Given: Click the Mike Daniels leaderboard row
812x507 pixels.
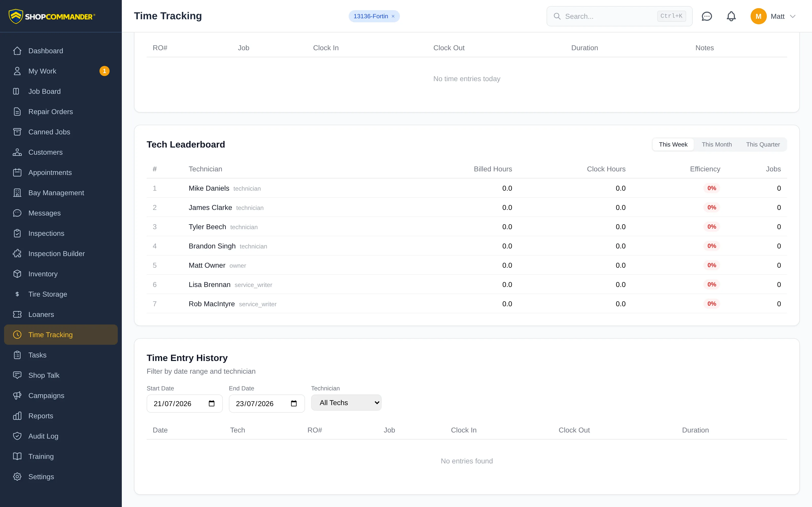Looking at the screenshot, I should click(x=466, y=188).
